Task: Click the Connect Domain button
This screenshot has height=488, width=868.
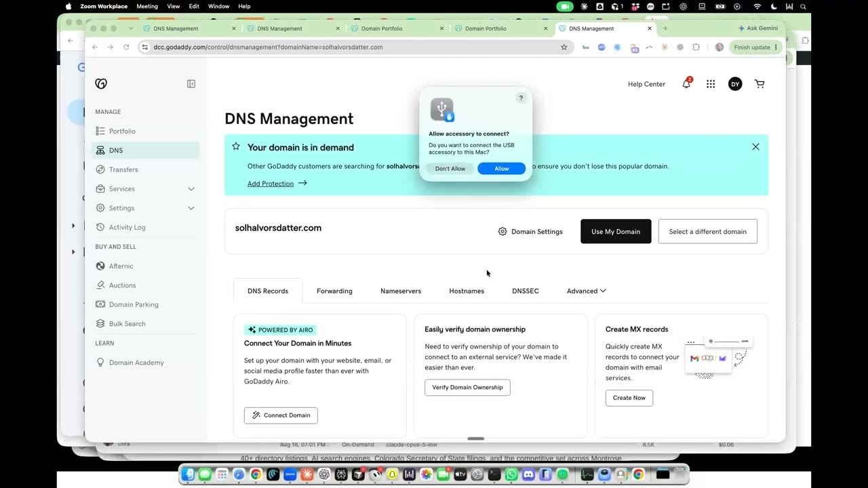Action: (x=281, y=415)
